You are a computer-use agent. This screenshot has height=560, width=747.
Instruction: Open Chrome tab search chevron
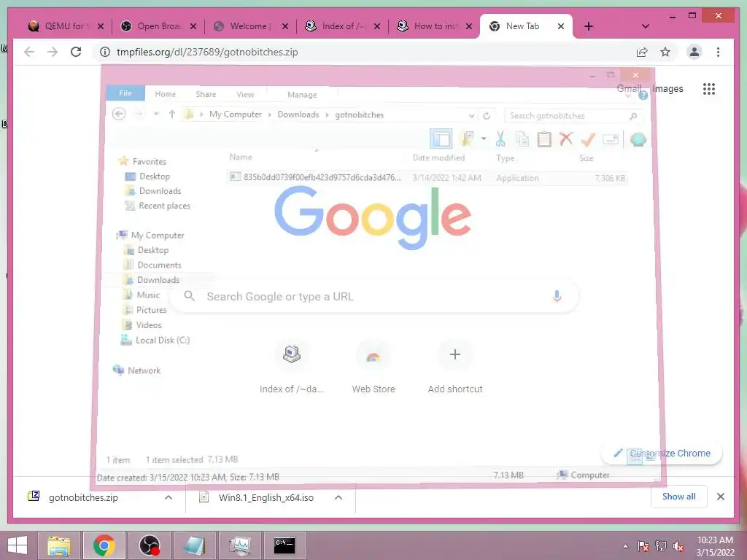pyautogui.click(x=645, y=26)
